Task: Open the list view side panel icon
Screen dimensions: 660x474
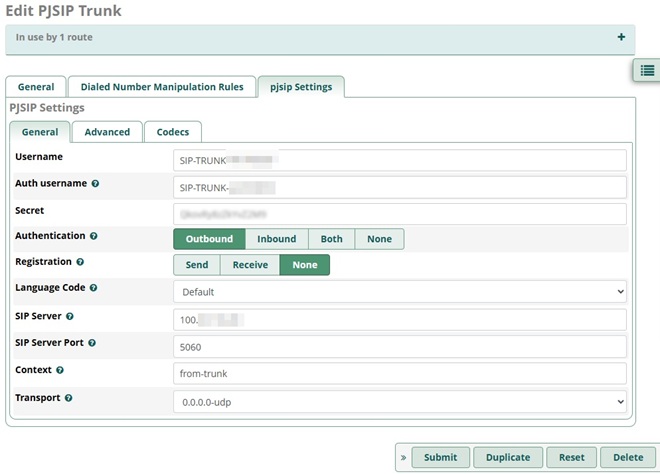Action: click(x=647, y=70)
